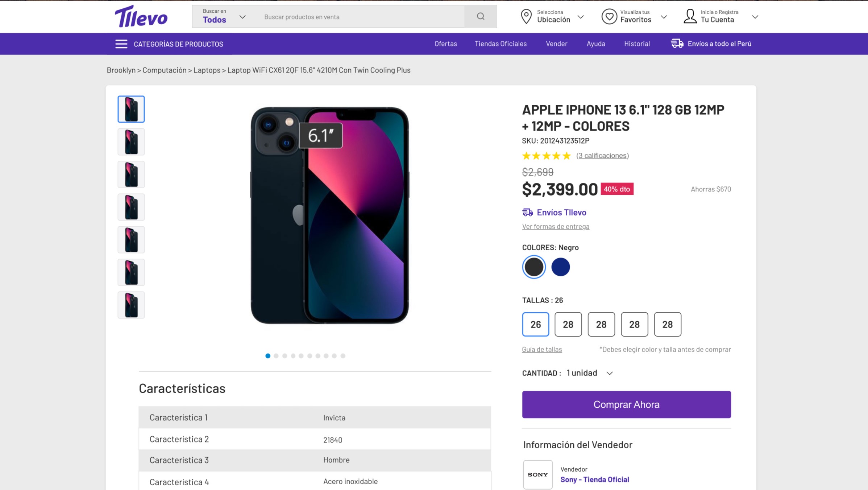The width and height of the screenshot is (868, 490).
Task: Choose the blue color swatch
Action: (560, 267)
